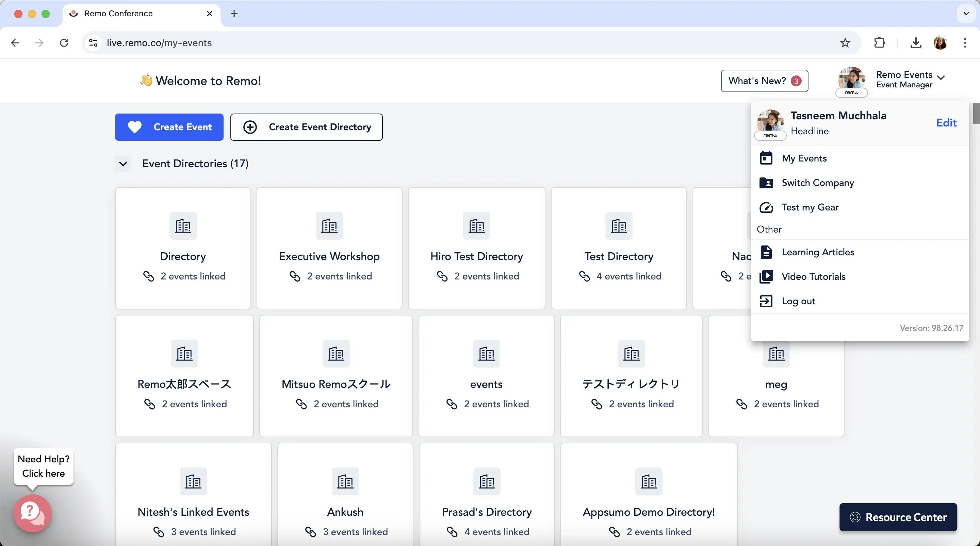The height and width of the screenshot is (546, 980).
Task: Bookmark this page with the star icon
Action: pyautogui.click(x=845, y=43)
